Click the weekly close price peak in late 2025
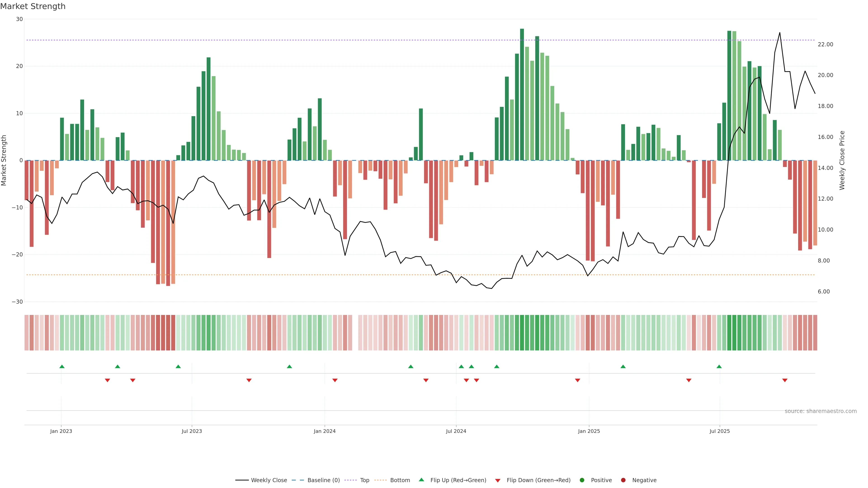The width and height of the screenshot is (868, 488). pos(780,33)
